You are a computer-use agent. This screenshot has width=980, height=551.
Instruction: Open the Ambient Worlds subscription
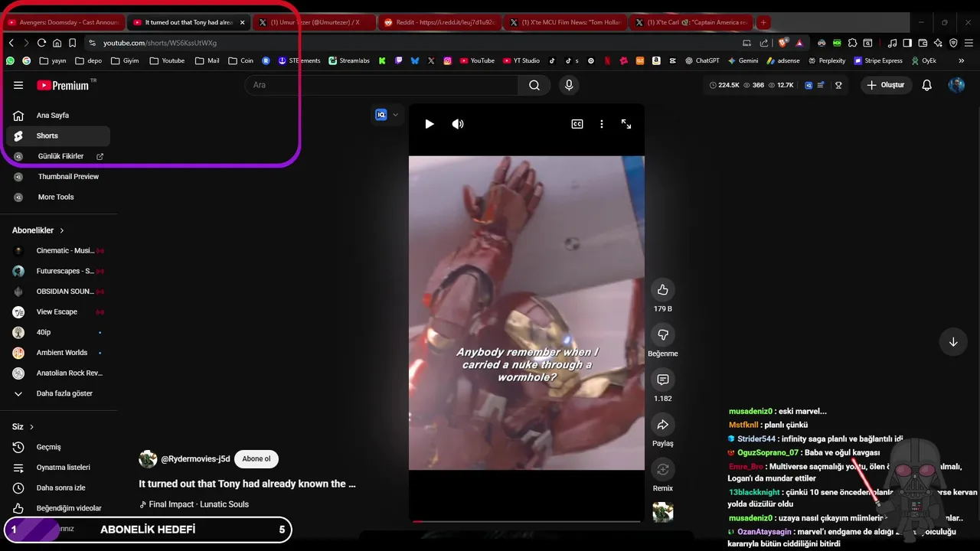[x=58, y=353]
